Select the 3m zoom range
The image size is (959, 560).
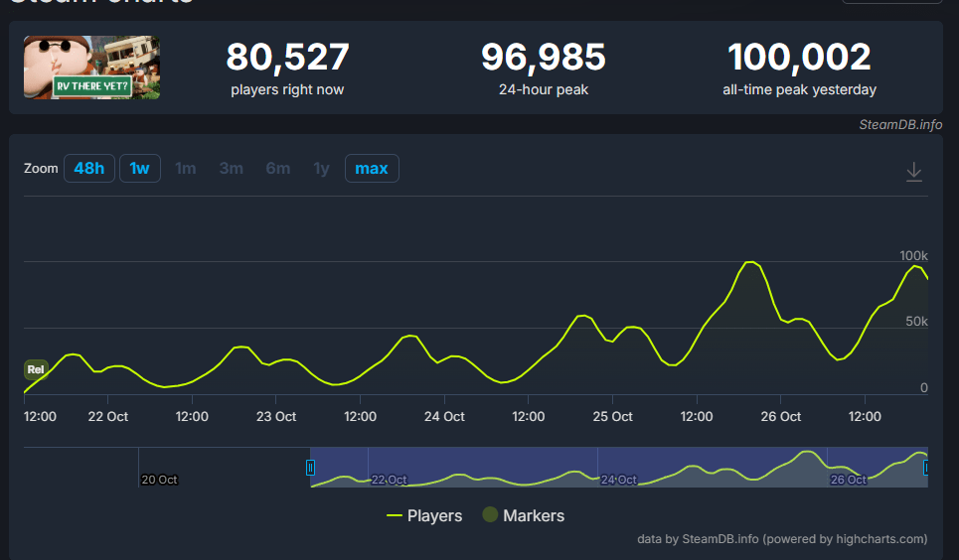(x=231, y=169)
